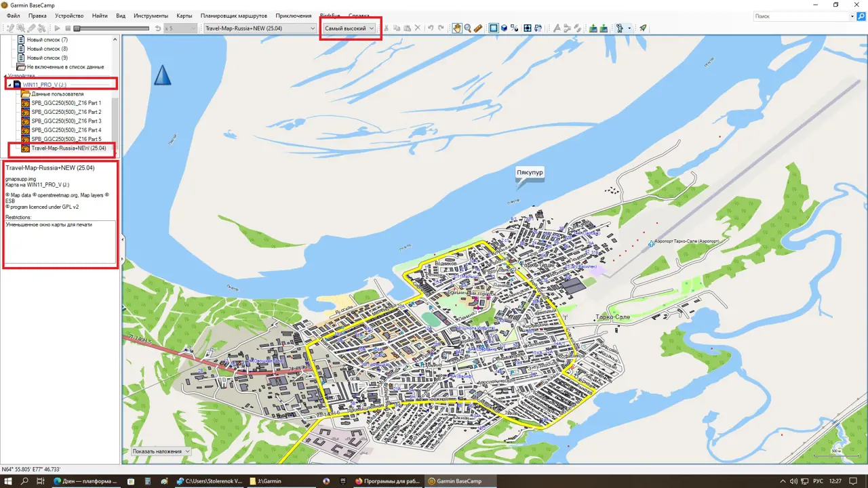
Task: Click the Restrictions text box
Action: (60, 241)
